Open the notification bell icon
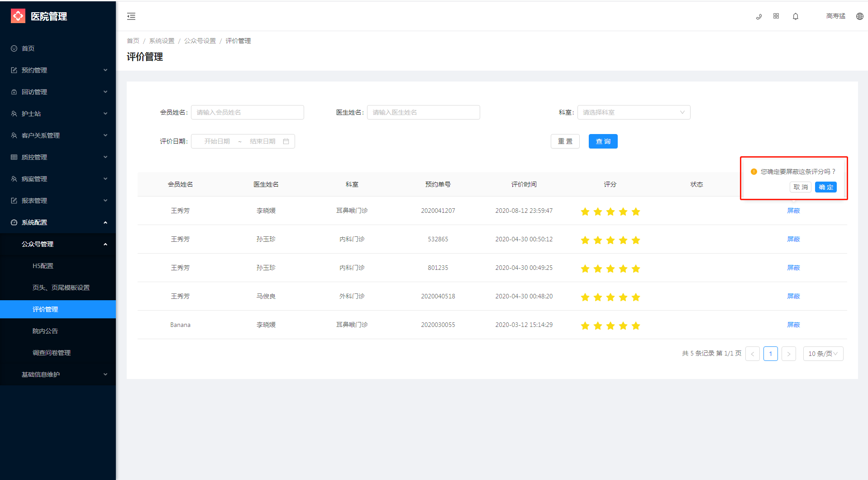The height and width of the screenshot is (480, 868). point(796,16)
